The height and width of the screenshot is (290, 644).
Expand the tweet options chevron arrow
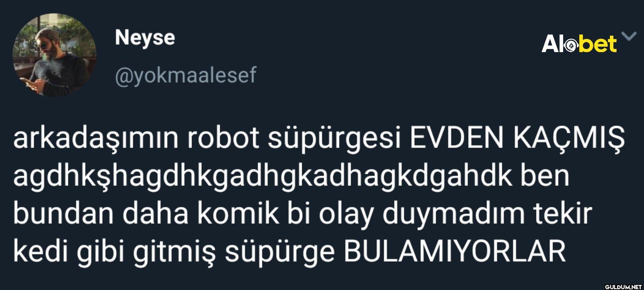click(x=629, y=36)
